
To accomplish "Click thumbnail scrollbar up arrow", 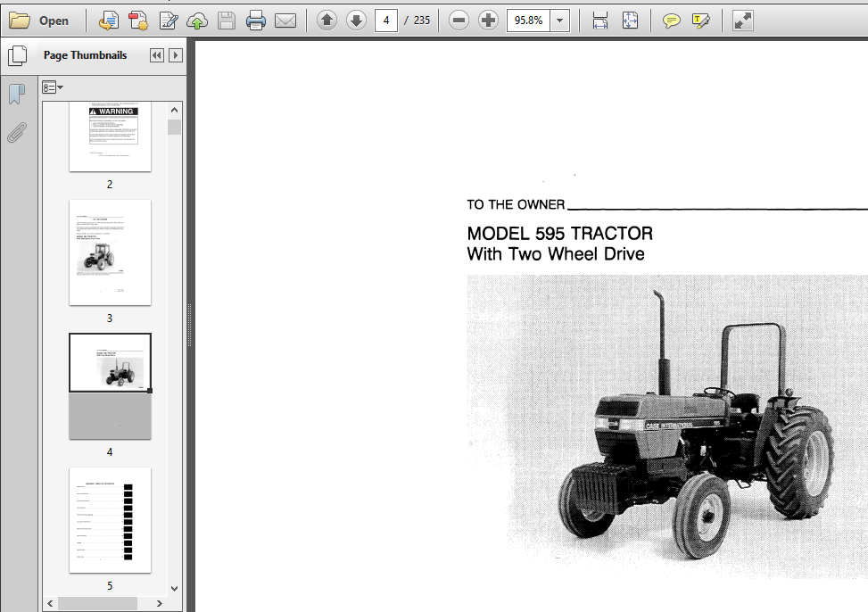I will 174,110.
